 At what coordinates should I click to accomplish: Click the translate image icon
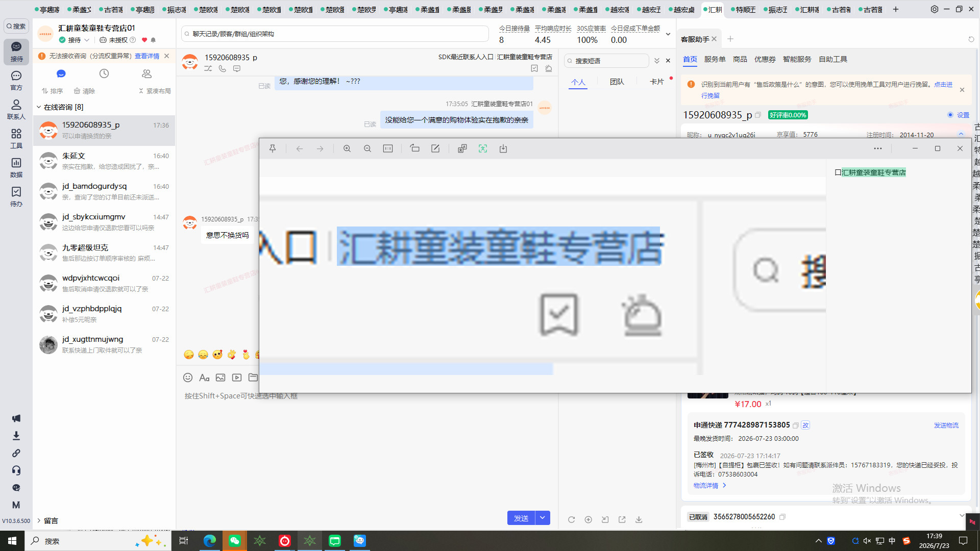(462, 148)
